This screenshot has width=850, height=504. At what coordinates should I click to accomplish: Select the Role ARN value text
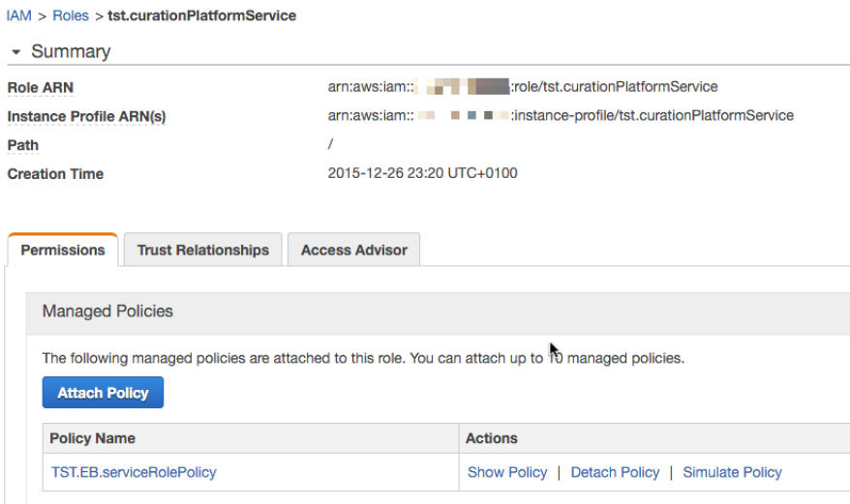(523, 87)
